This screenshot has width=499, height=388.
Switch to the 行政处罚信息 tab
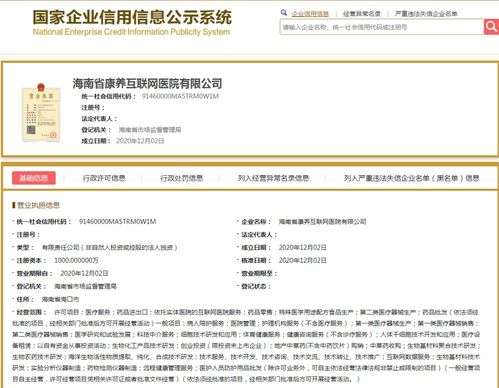pos(181,178)
